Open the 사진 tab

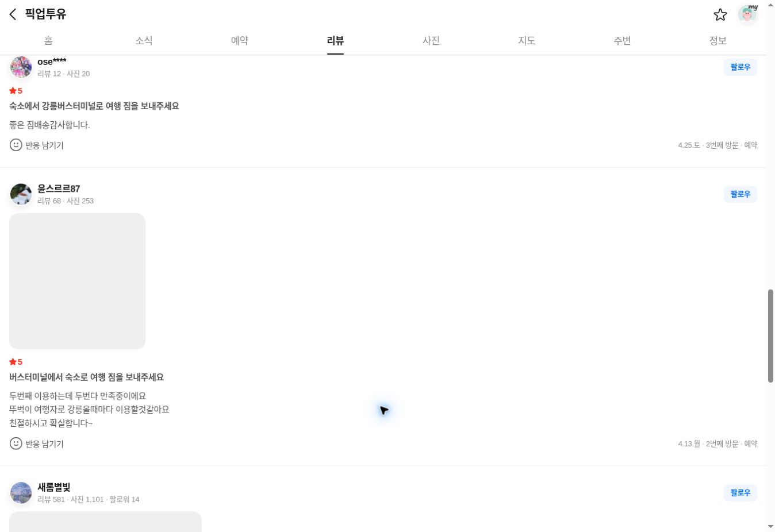click(x=431, y=40)
